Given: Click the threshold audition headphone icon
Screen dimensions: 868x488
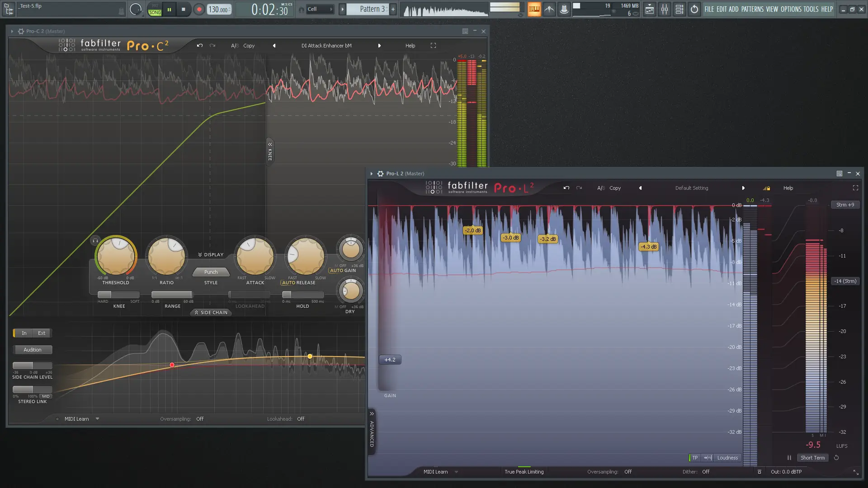Looking at the screenshot, I should point(95,241).
